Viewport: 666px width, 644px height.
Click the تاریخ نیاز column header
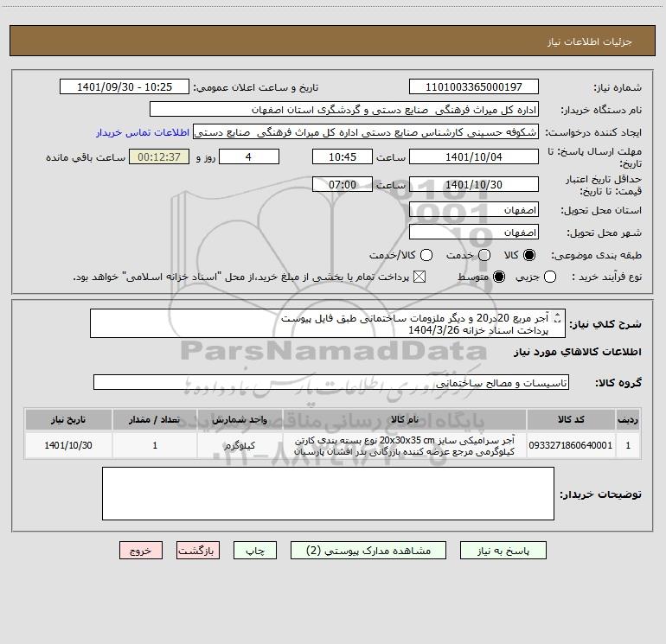[68, 420]
